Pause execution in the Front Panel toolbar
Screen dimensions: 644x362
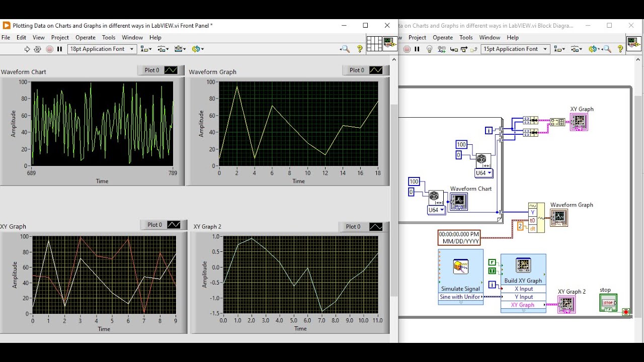[x=59, y=49]
